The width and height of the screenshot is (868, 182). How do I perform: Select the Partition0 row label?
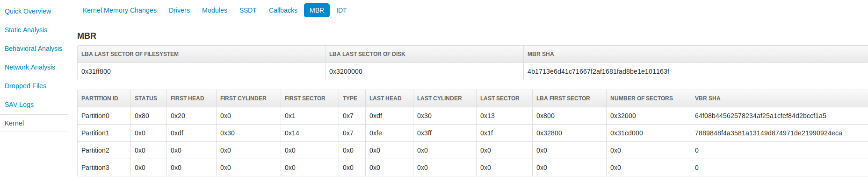[x=95, y=116]
